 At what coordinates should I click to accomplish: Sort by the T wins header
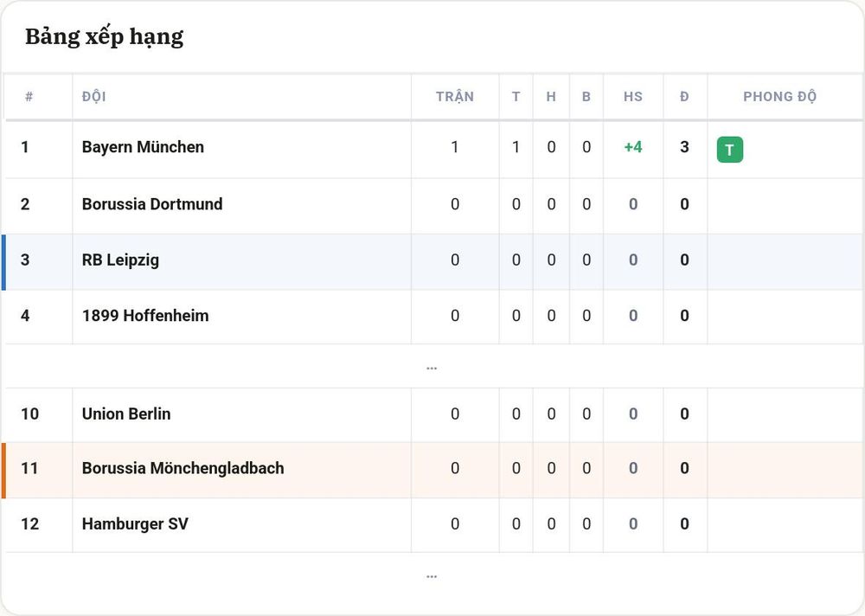coord(516,97)
